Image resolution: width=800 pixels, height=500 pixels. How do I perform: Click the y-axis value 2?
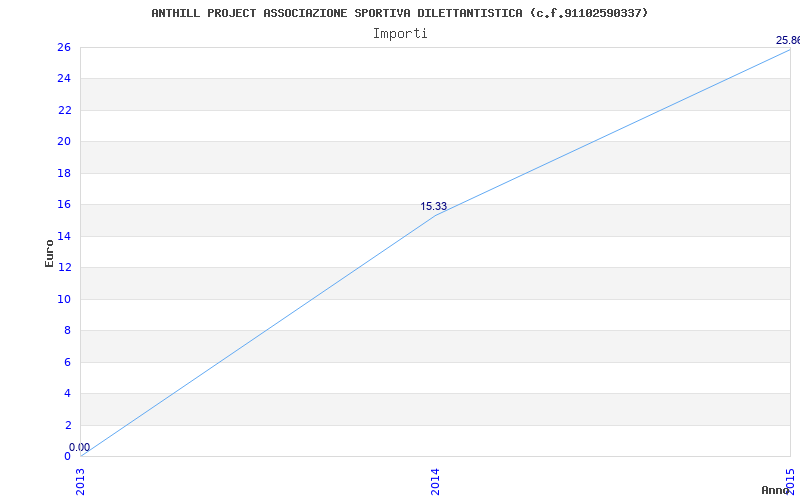click(x=67, y=425)
